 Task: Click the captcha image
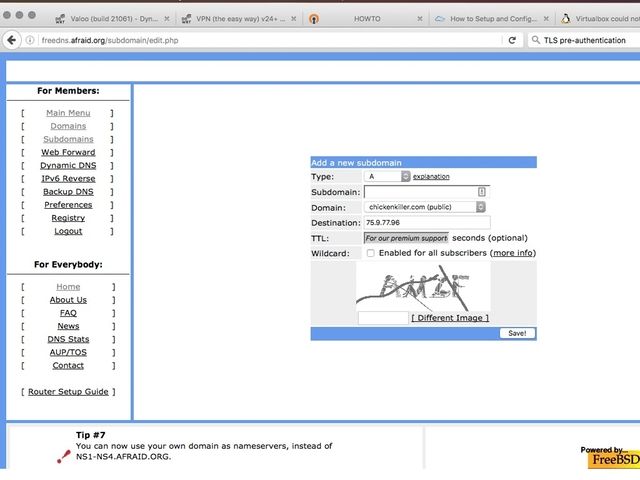click(423, 287)
